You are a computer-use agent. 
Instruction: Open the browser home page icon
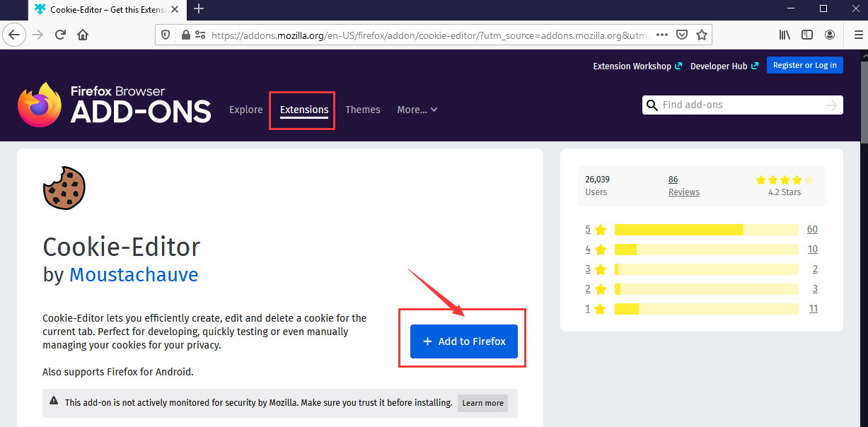(x=83, y=35)
